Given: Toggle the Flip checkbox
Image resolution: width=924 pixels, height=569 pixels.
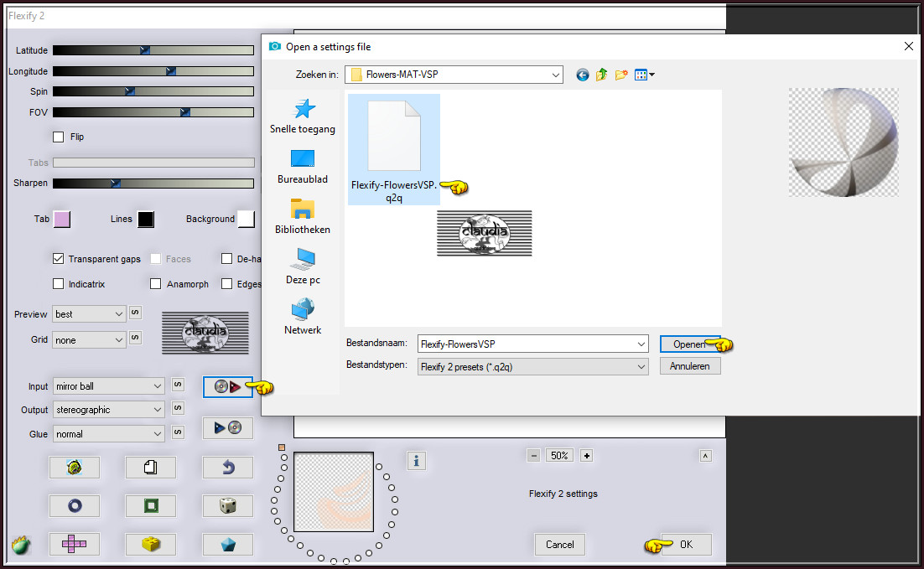Looking at the screenshot, I should point(59,137).
